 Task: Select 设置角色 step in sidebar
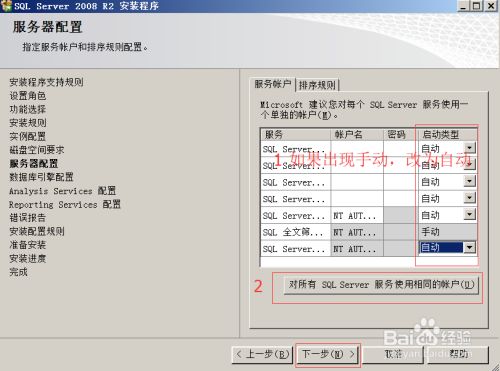pos(28,96)
